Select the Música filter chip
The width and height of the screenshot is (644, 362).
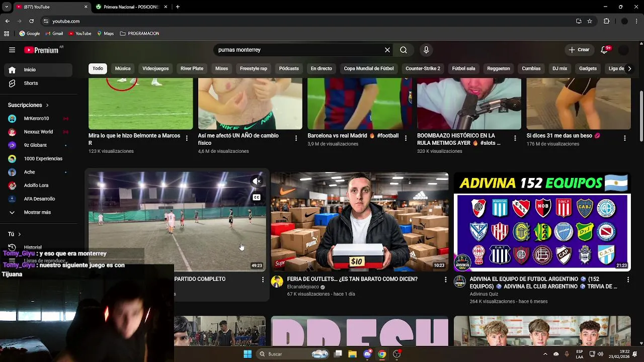coord(123,68)
